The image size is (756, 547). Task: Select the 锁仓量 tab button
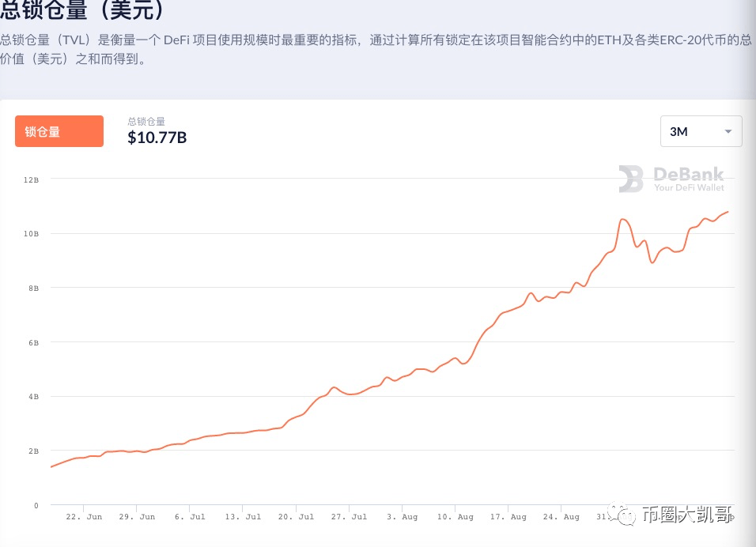click(x=59, y=131)
